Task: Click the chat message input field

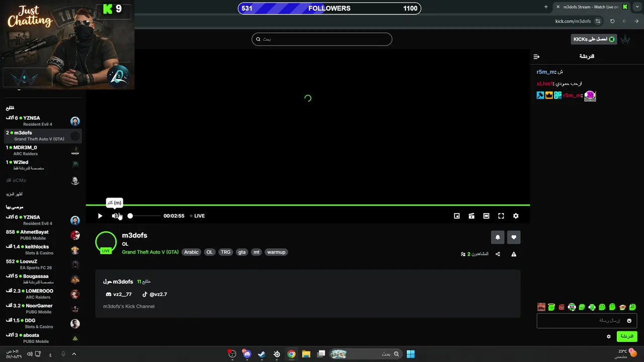Action: (x=587, y=320)
